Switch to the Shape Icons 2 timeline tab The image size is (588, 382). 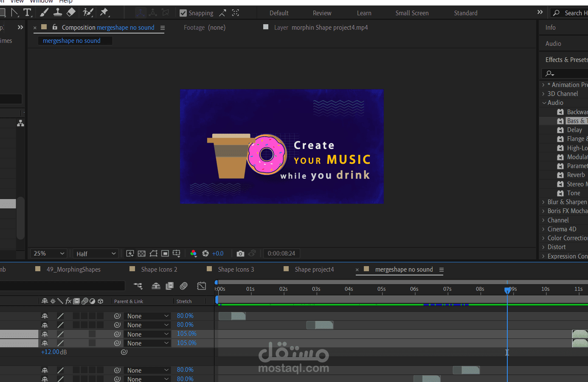pyautogui.click(x=159, y=269)
